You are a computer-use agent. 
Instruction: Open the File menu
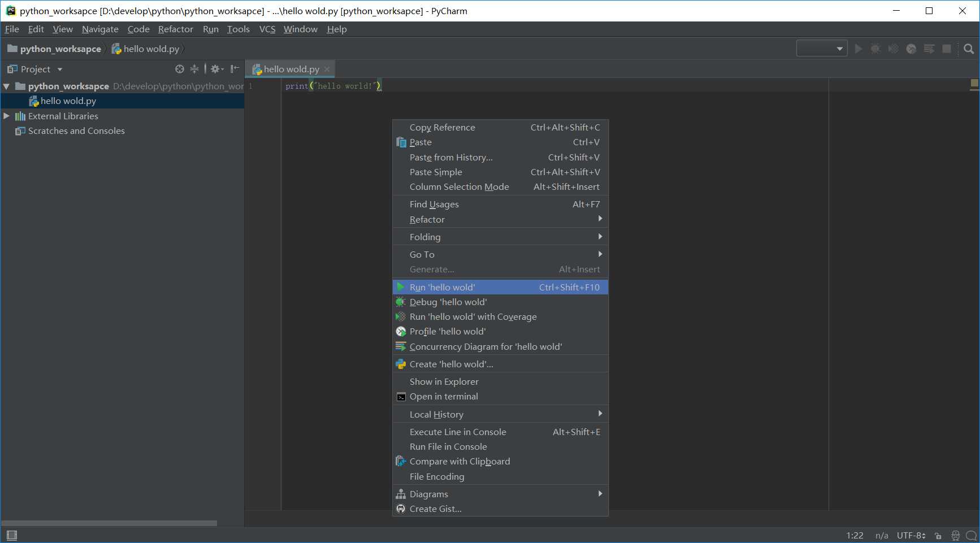click(x=12, y=29)
